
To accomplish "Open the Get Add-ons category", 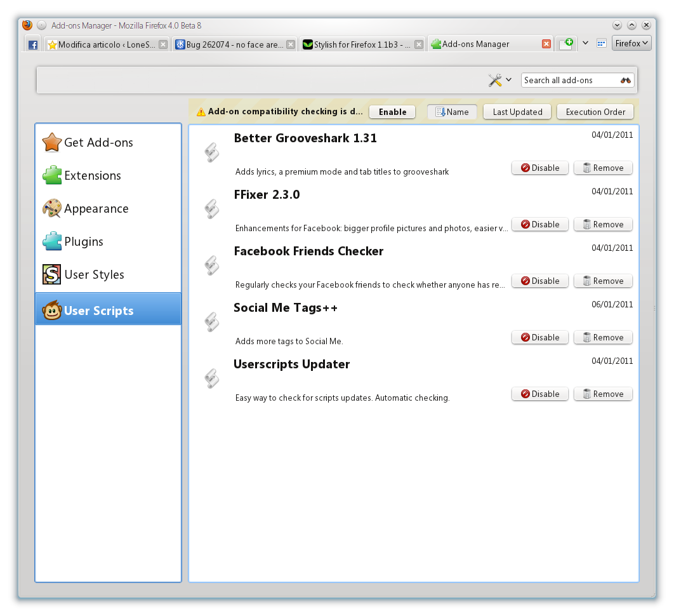I will pyautogui.click(x=109, y=142).
